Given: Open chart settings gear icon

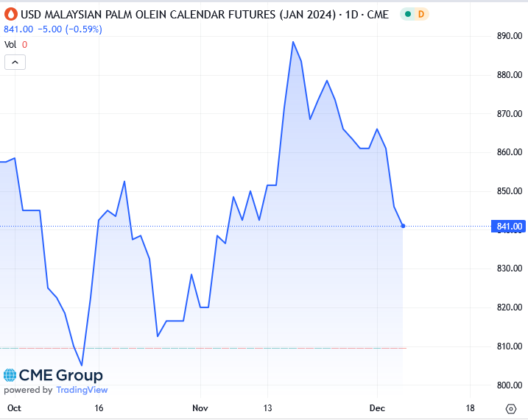Looking at the screenshot, I should click(511, 408).
